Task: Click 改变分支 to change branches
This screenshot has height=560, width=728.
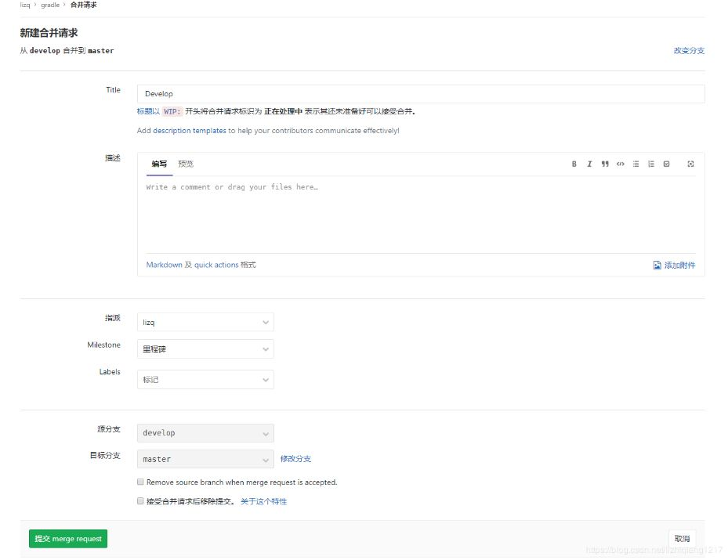Action: tap(688, 50)
